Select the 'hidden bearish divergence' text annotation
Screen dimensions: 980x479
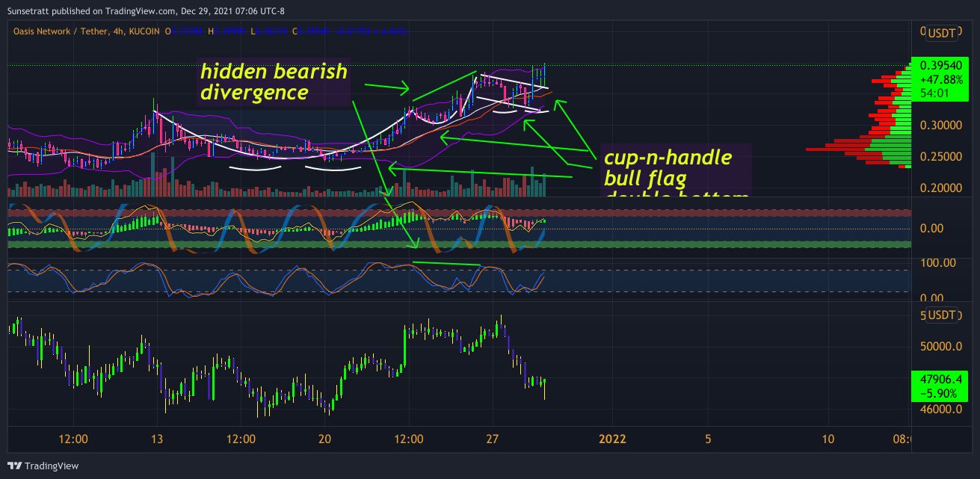click(274, 81)
